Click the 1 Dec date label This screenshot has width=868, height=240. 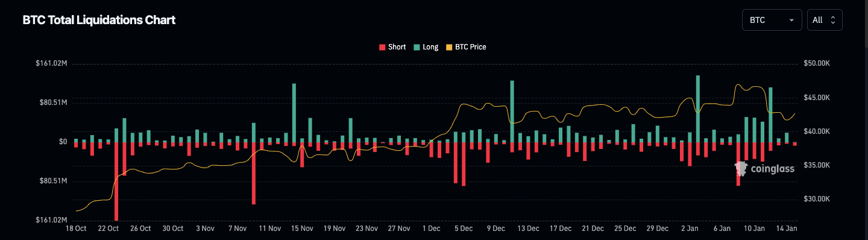coord(432,229)
